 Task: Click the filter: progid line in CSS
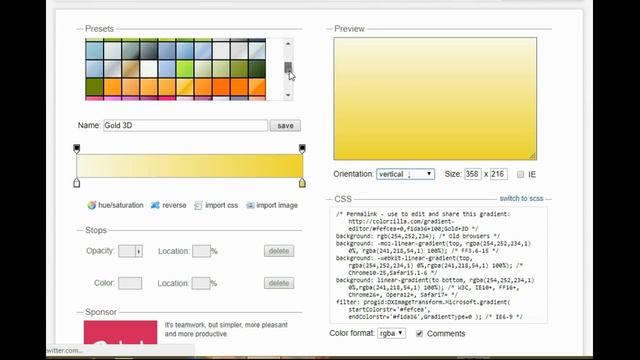click(423, 302)
